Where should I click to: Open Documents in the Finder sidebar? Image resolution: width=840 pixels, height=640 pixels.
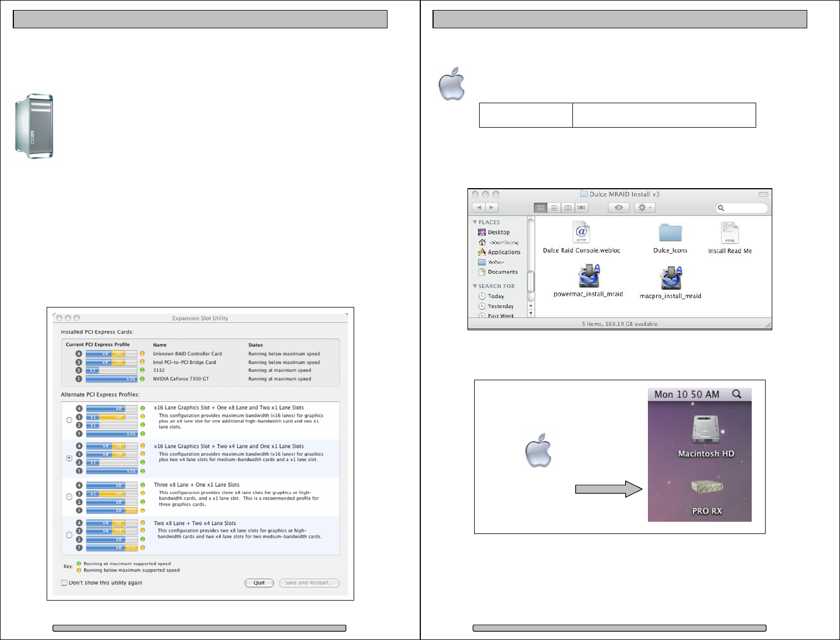tap(497, 272)
